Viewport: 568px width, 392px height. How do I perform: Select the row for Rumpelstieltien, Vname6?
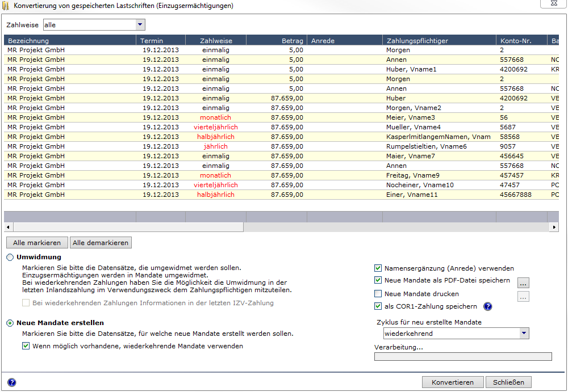tap(282, 146)
